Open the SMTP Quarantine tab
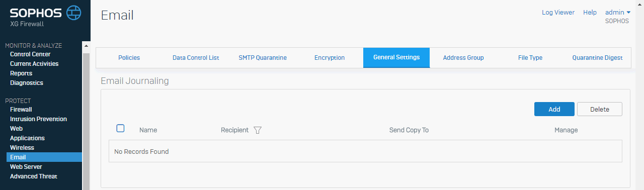Viewport: 644px width, 190px height. 263,58
